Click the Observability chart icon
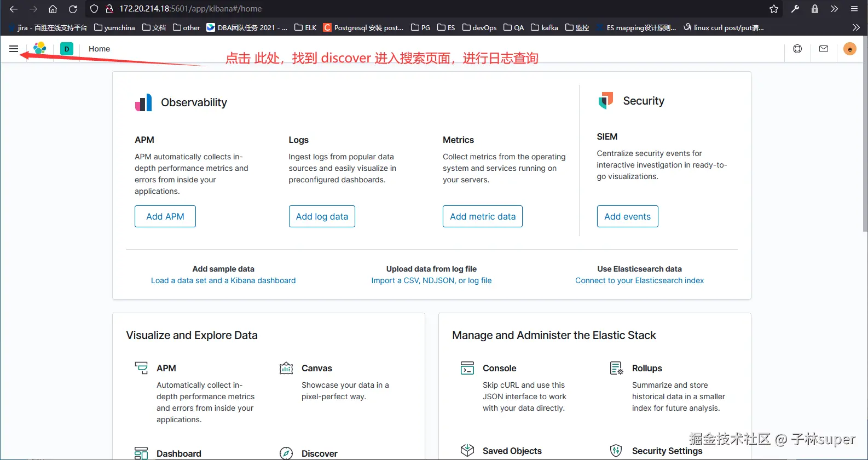868x460 pixels. coord(143,102)
